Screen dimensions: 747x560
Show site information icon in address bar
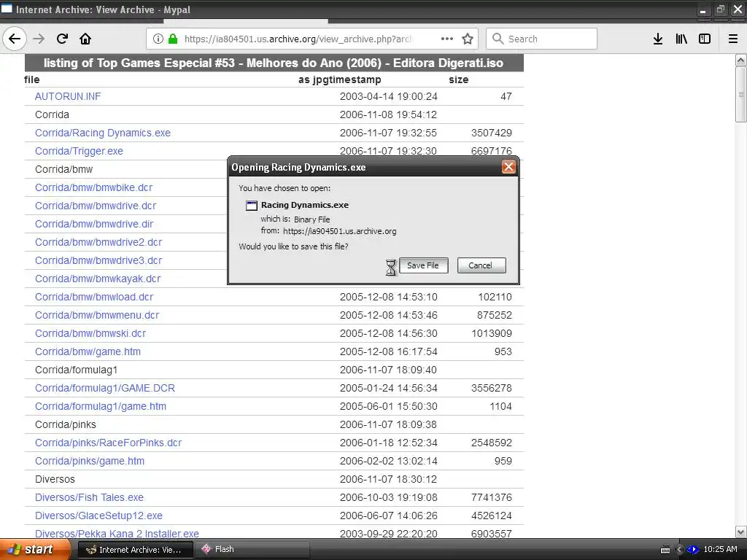pyautogui.click(x=158, y=39)
